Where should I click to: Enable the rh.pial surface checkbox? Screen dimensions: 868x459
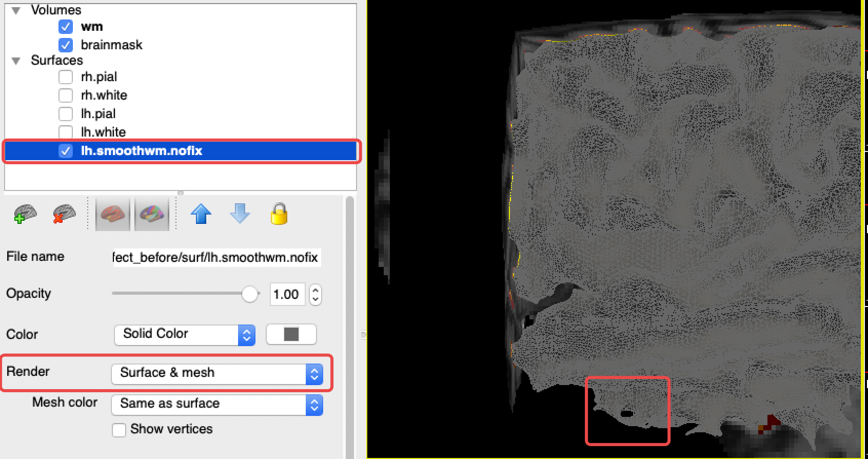pyautogui.click(x=66, y=77)
